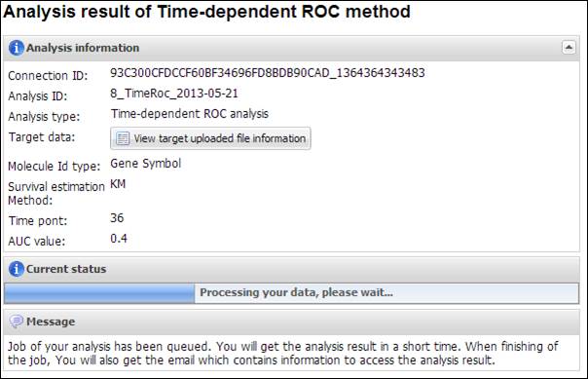
Task: Click the Current status panel header
Action: pyautogui.click(x=292, y=270)
